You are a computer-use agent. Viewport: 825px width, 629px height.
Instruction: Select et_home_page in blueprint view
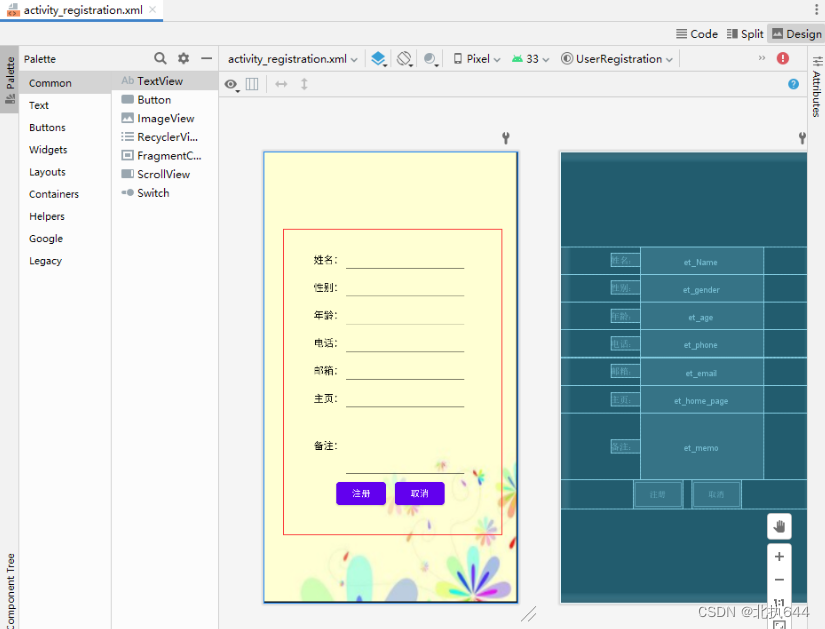coord(701,401)
